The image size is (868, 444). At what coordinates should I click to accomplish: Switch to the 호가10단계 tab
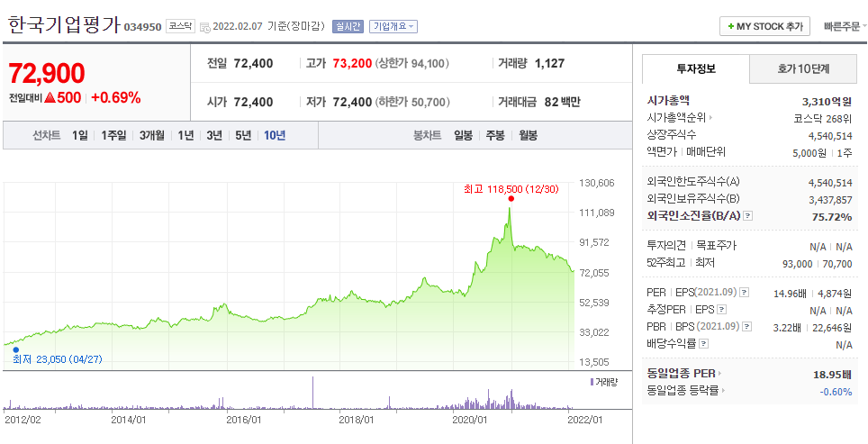tap(803, 68)
